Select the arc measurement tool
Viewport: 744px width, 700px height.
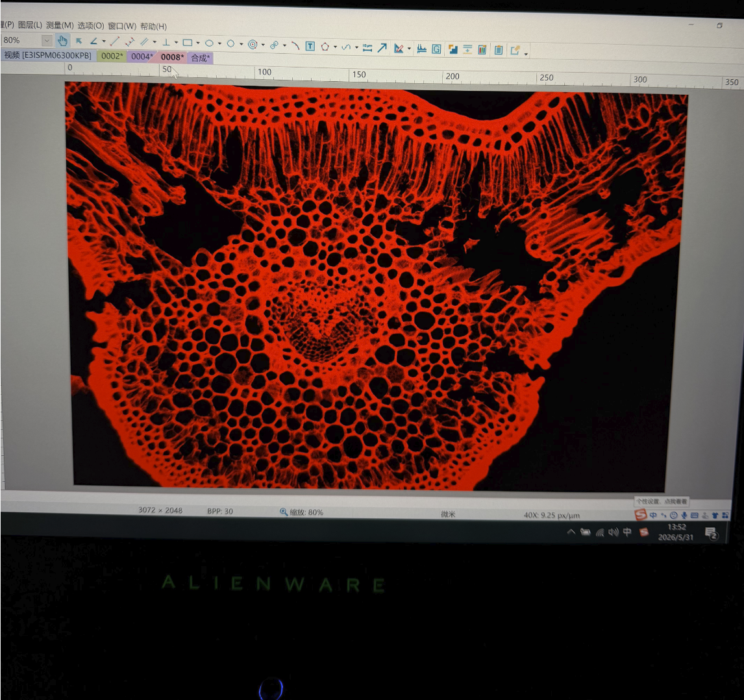(295, 45)
